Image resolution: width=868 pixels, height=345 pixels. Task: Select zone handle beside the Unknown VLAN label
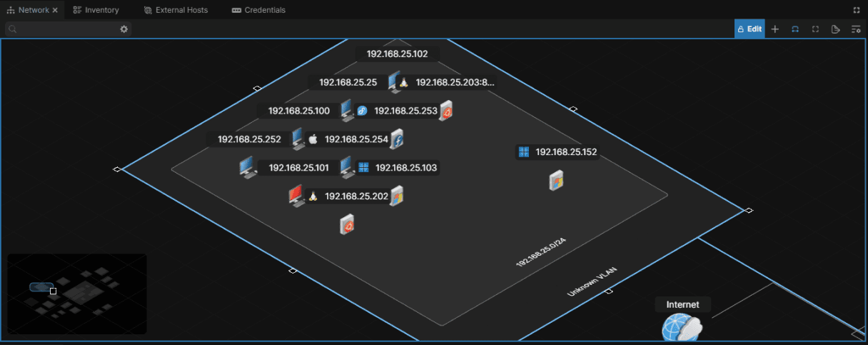pyautogui.click(x=609, y=291)
